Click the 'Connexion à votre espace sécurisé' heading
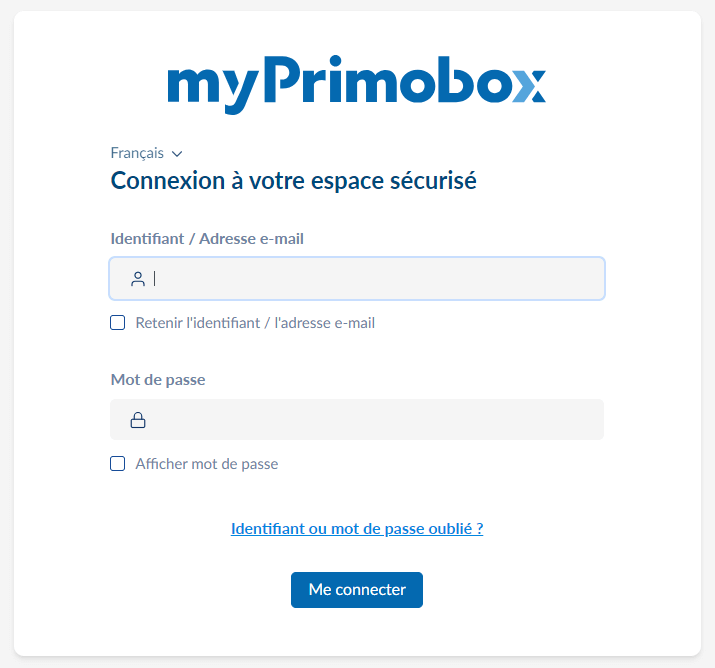Screen dimensions: 715x668 293,181
